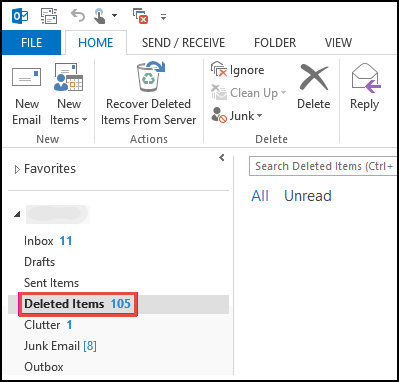Switch to the VIEW tab
The width and height of the screenshot is (399, 382).
[x=338, y=43]
